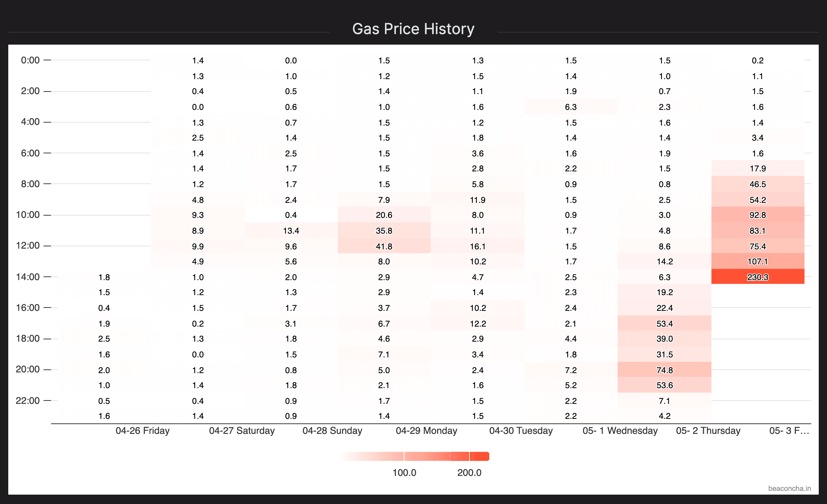Click the 230.3 heatmap cell
This screenshot has height=504, width=827.
758,277
